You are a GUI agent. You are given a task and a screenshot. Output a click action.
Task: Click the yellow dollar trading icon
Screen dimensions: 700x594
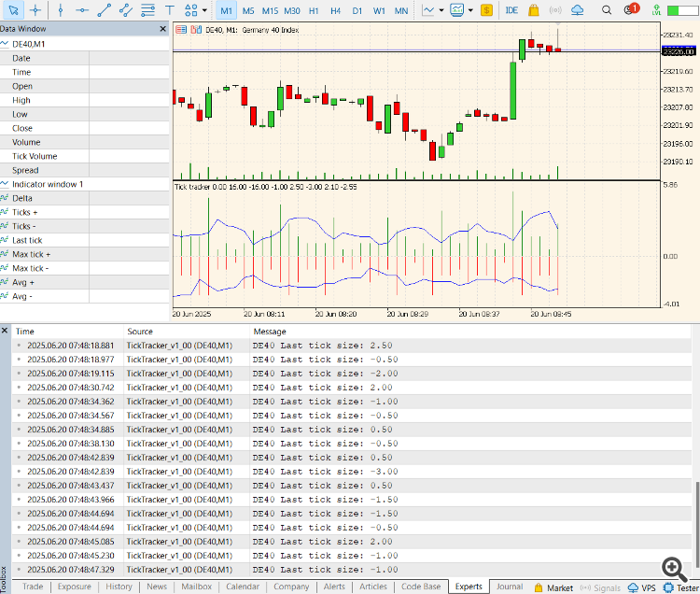486,10
